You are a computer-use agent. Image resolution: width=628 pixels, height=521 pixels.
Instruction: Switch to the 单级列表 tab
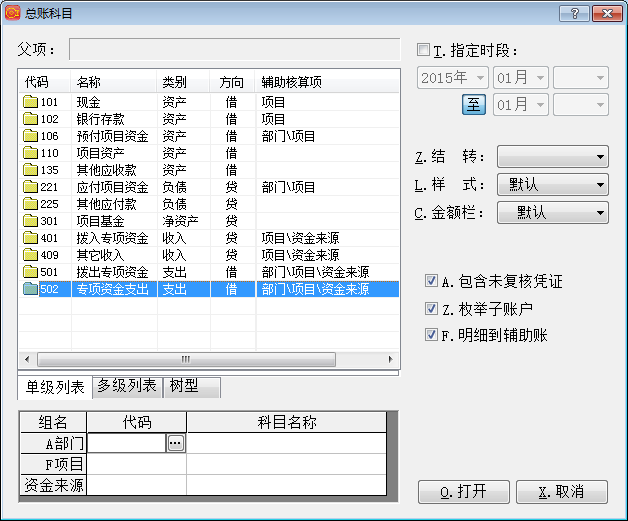pyautogui.click(x=55, y=387)
